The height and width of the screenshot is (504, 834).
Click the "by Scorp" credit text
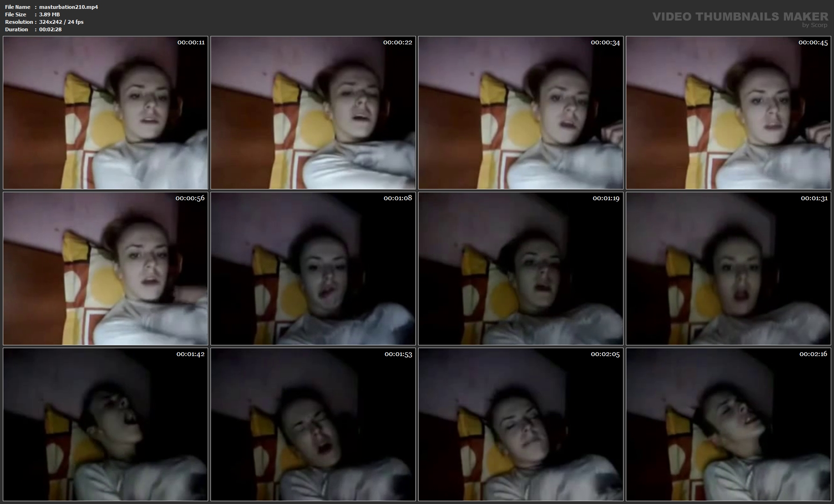coord(814,25)
